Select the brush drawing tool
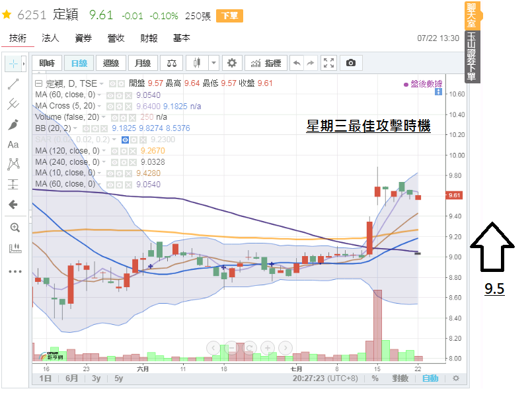532x397 pixels. 13,124
